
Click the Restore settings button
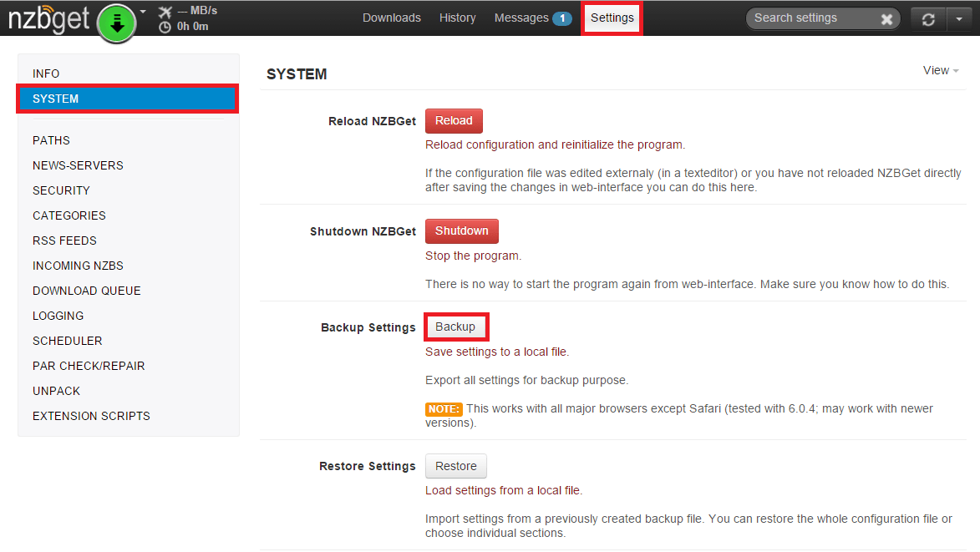click(455, 466)
